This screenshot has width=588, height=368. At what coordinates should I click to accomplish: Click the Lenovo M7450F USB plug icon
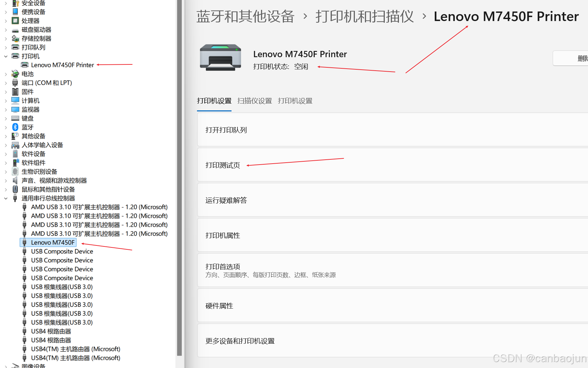pyautogui.click(x=24, y=242)
